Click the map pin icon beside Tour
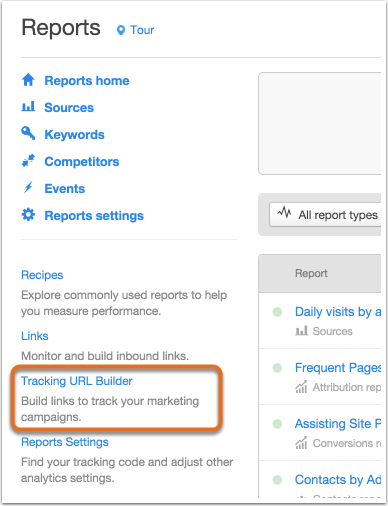Viewport: 388px width, 506px height. (x=121, y=30)
